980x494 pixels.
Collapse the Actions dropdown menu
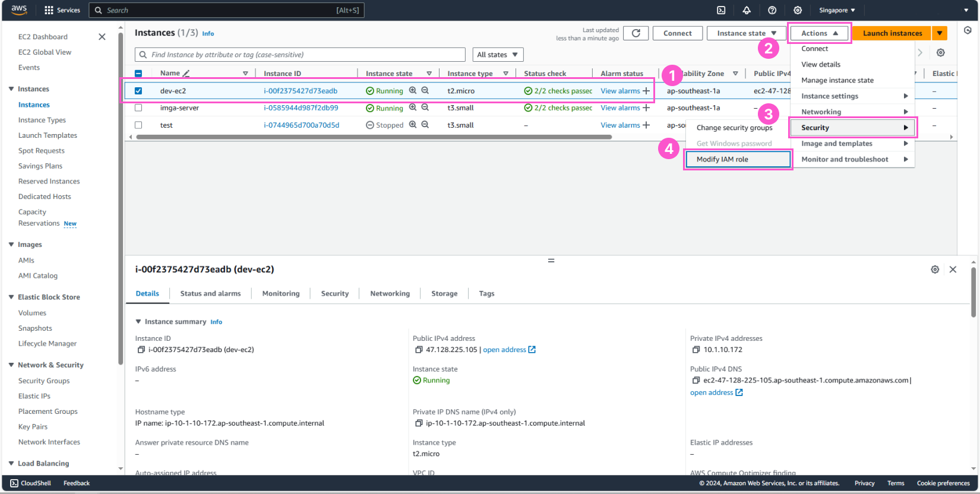819,33
